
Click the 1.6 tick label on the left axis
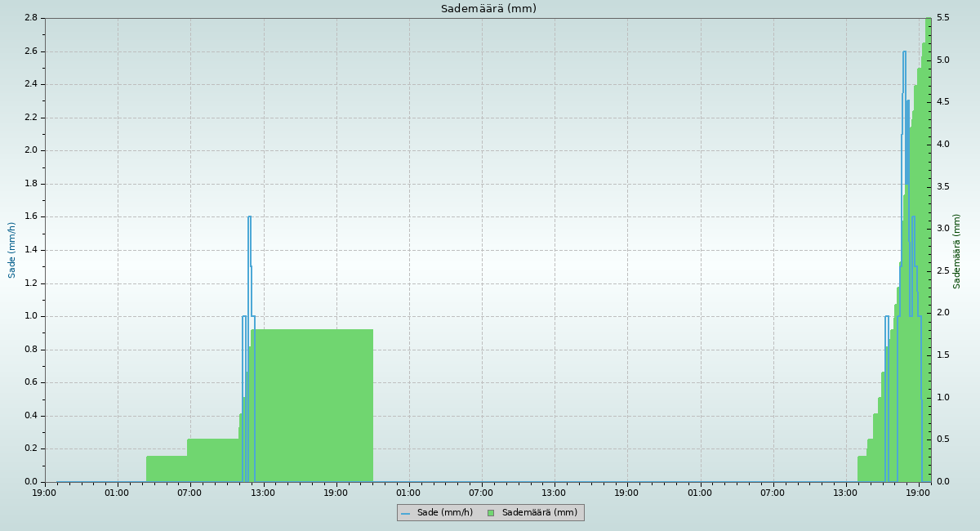pos(30,216)
